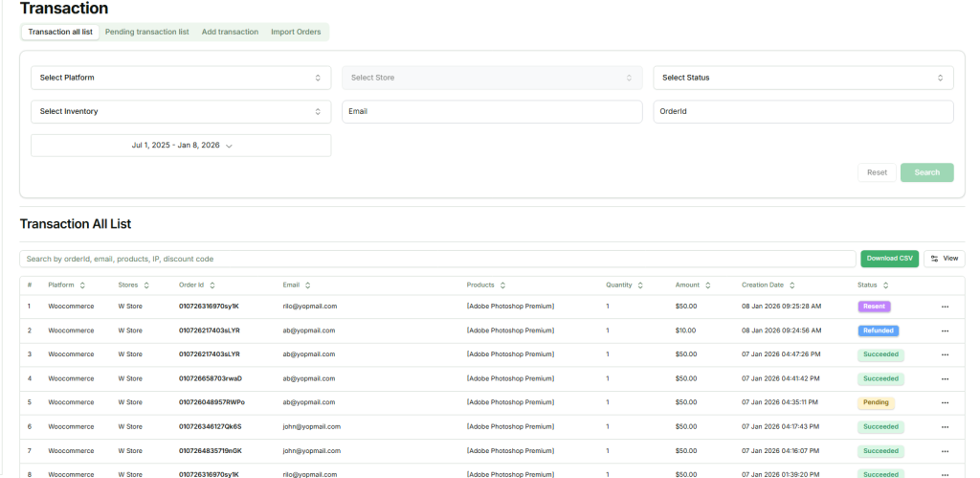Screen dimensions: 980x478
Task: Click the Amount column sort icon
Action: [x=708, y=285]
